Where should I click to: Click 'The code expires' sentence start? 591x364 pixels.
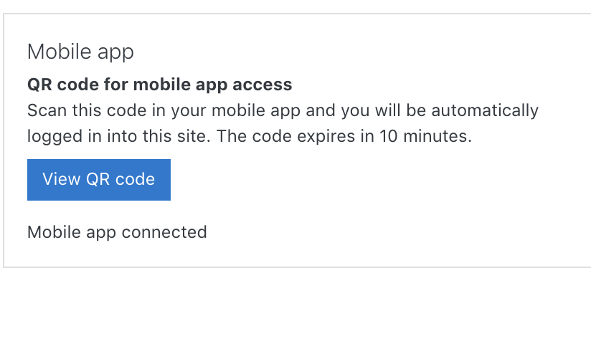click(x=285, y=136)
